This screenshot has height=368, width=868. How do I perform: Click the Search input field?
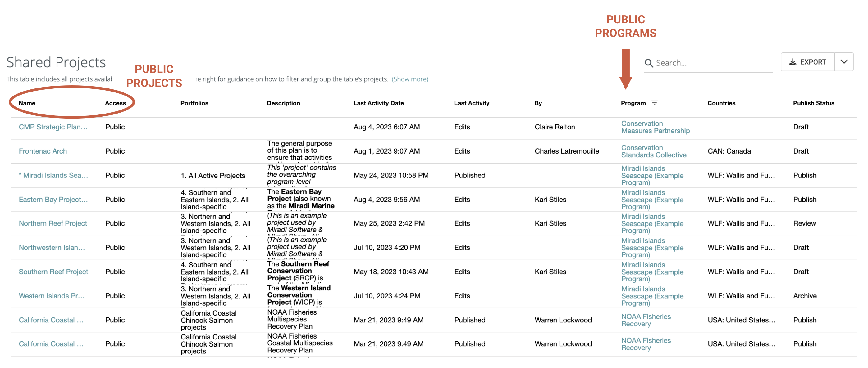point(701,62)
